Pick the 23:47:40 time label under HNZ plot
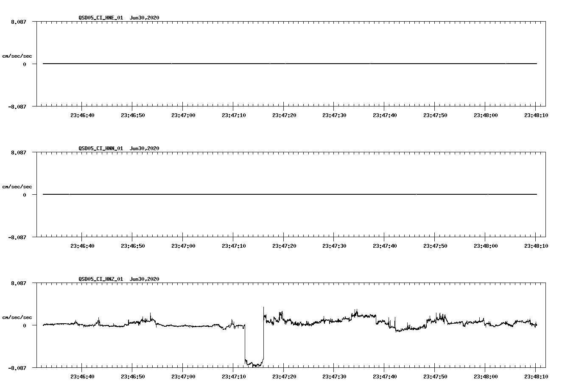This screenshot has width=576, height=392. 385,376
